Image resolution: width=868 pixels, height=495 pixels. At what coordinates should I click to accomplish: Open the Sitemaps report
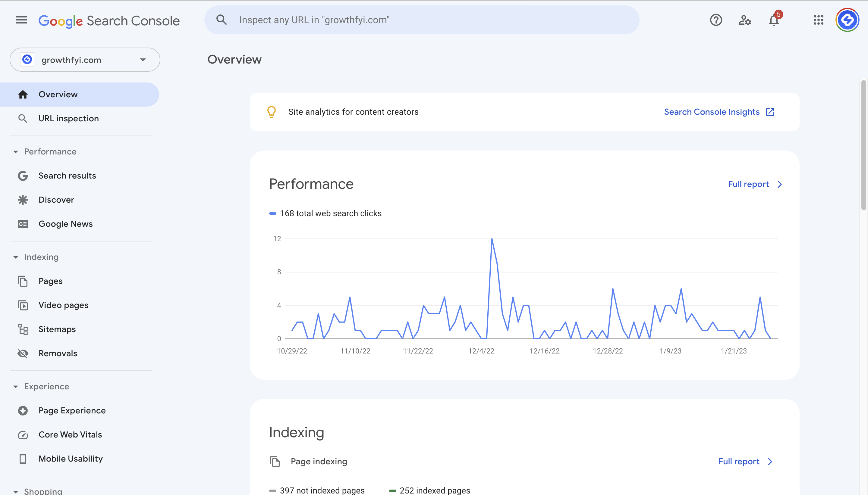(57, 329)
